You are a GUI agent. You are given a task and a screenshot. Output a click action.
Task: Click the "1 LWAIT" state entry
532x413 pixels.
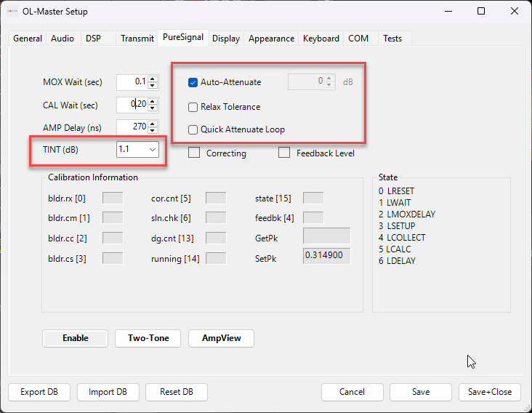pos(395,203)
